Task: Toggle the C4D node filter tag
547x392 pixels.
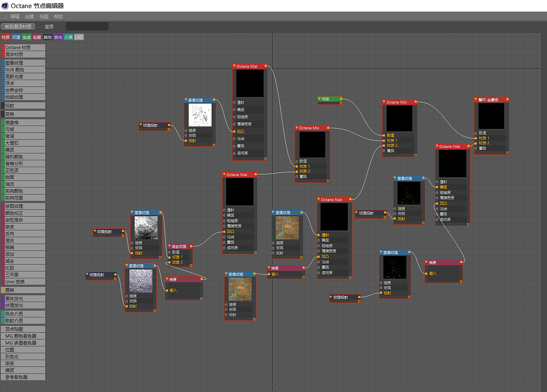Action: (79, 37)
